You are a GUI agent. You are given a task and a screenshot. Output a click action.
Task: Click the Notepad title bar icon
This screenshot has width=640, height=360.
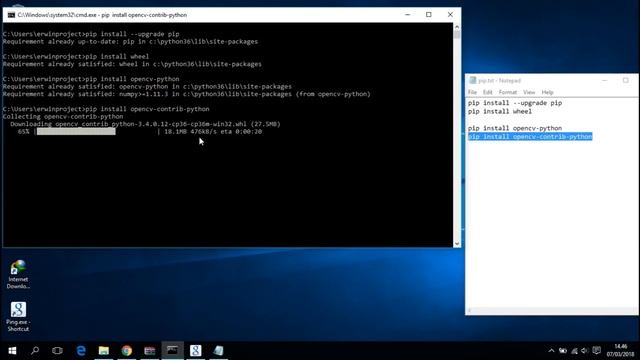point(473,80)
